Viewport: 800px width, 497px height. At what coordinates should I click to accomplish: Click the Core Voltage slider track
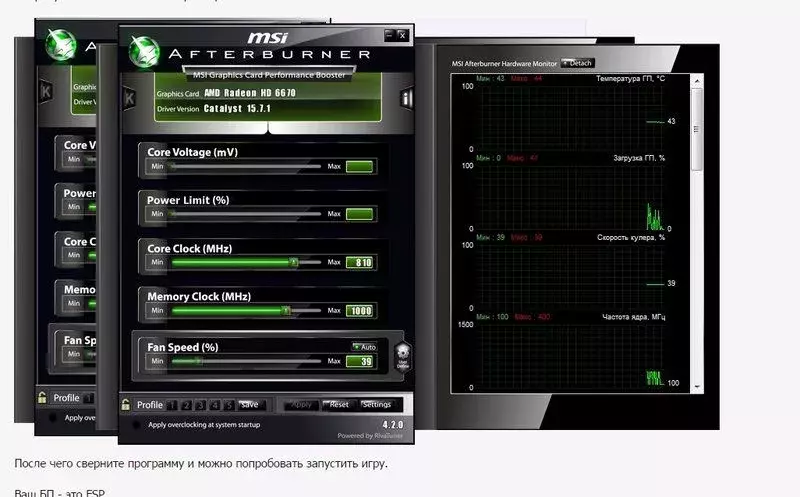tap(246, 166)
